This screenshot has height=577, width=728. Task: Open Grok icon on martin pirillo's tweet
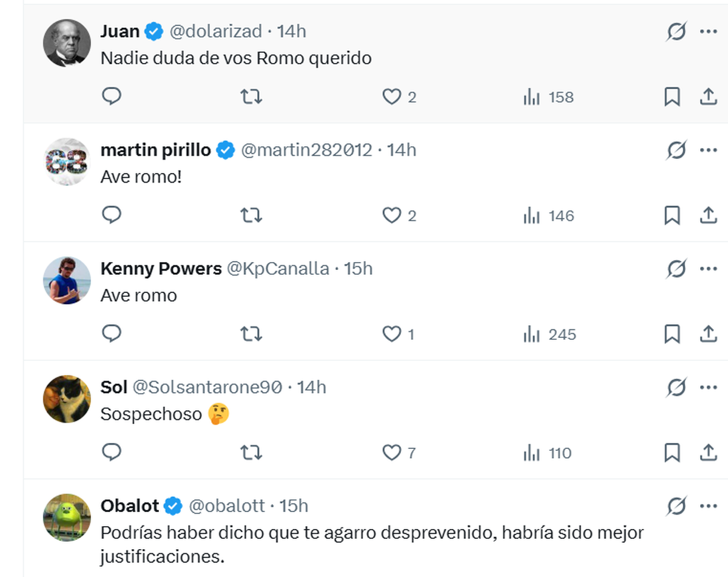(x=676, y=150)
